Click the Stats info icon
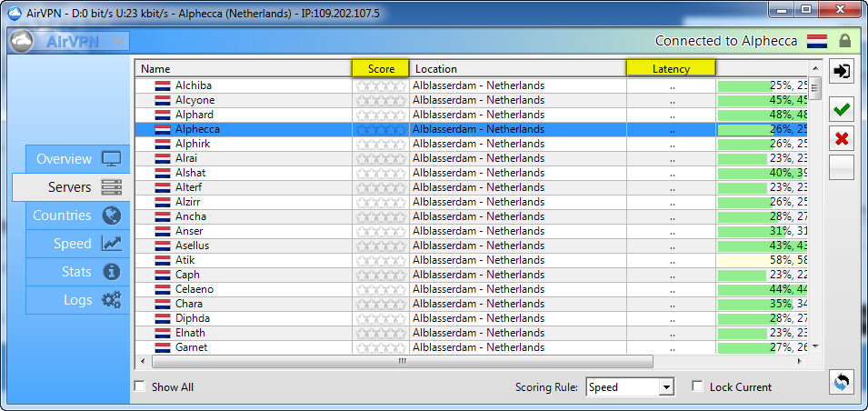 point(111,272)
